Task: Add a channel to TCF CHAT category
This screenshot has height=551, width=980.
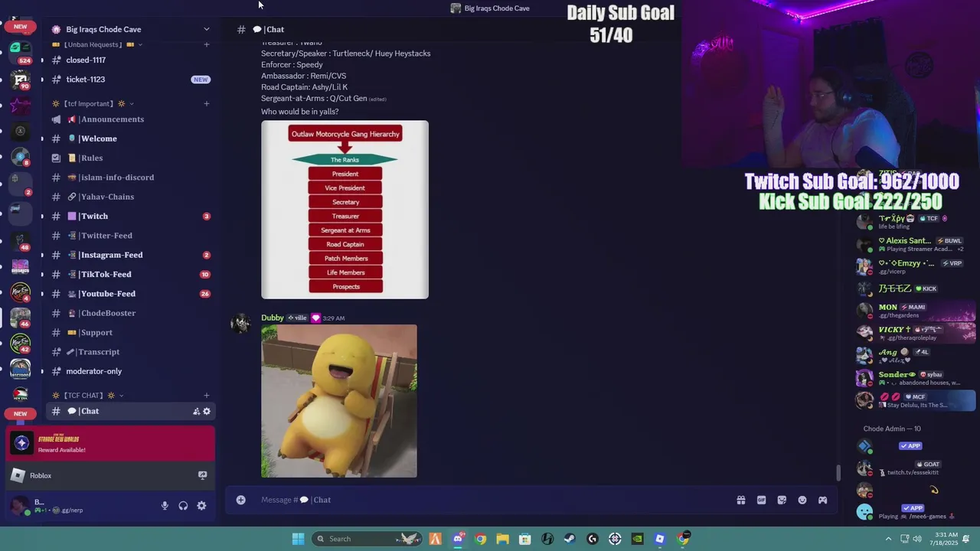Action: (x=207, y=396)
